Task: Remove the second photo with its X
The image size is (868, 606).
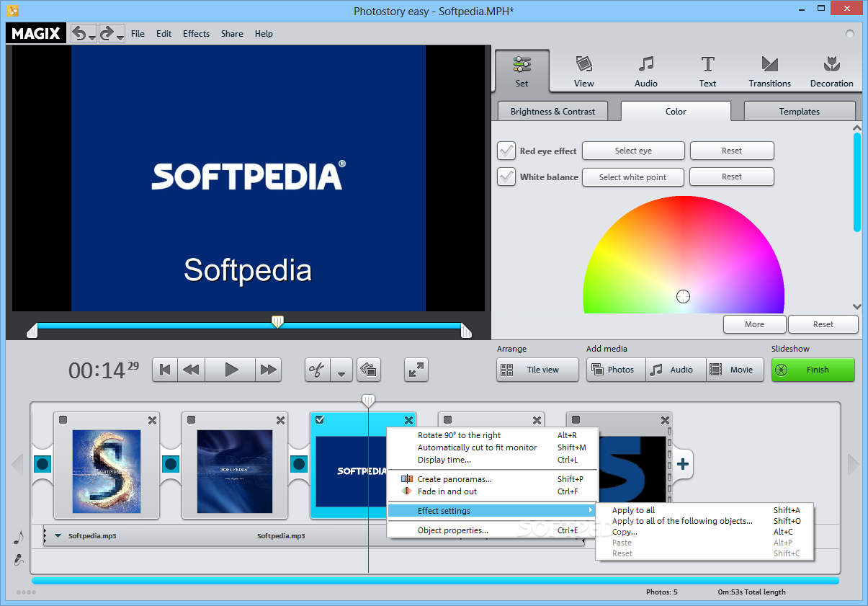Action: [280, 420]
